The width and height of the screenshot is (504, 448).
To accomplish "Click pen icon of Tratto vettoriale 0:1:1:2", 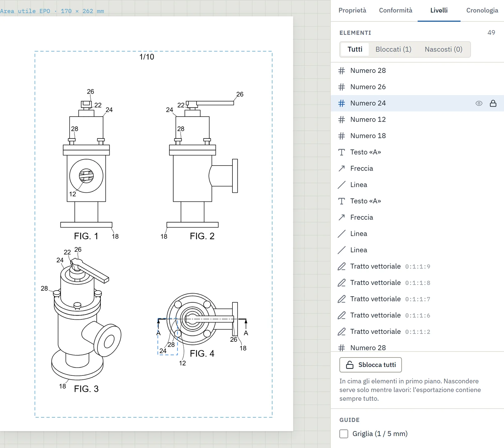I will [x=341, y=332].
